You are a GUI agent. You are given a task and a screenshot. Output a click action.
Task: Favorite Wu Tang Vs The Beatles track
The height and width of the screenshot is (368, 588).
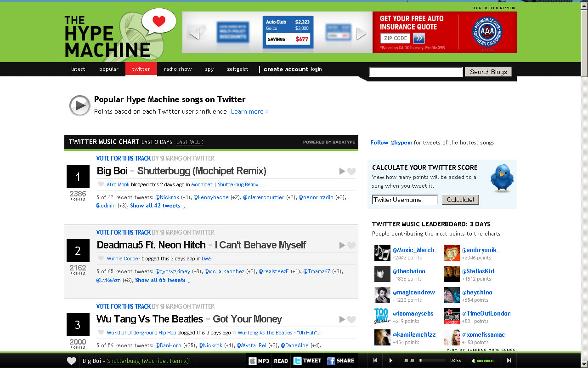coord(351,320)
